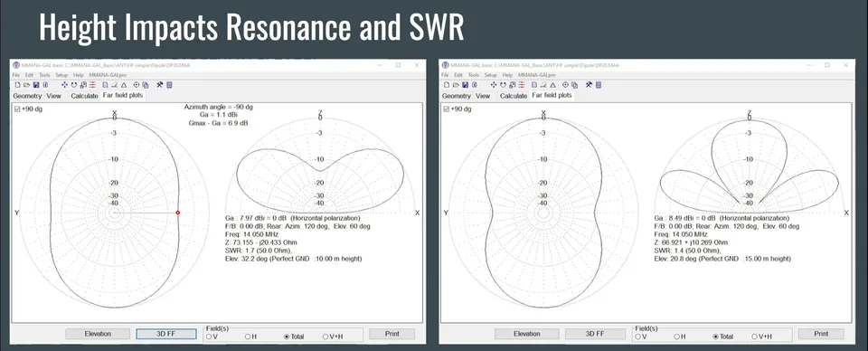Screen dimensions: 868x351
Task: Click calculator icon in 15 m height window
Action: pyautogui.click(x=599, y=85)
